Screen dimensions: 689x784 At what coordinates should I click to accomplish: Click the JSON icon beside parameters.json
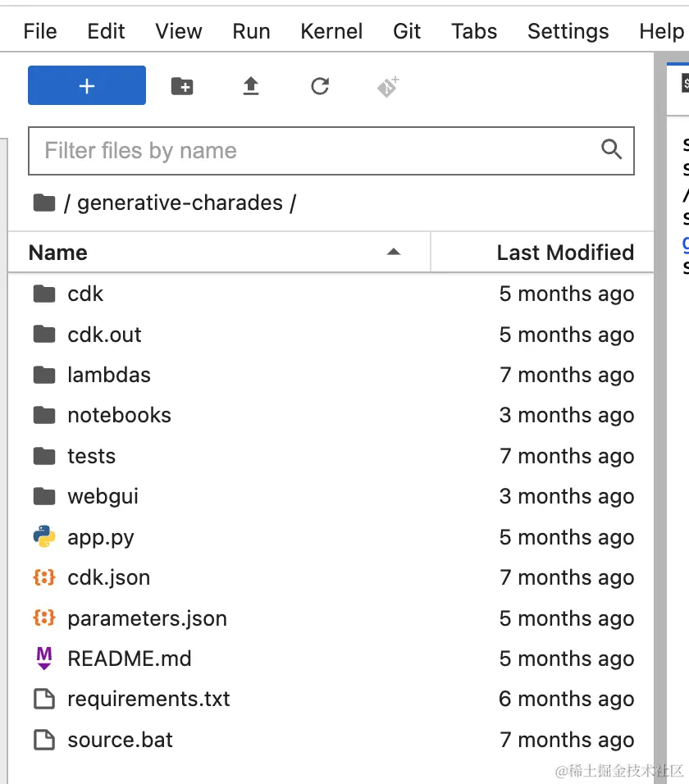44,618
